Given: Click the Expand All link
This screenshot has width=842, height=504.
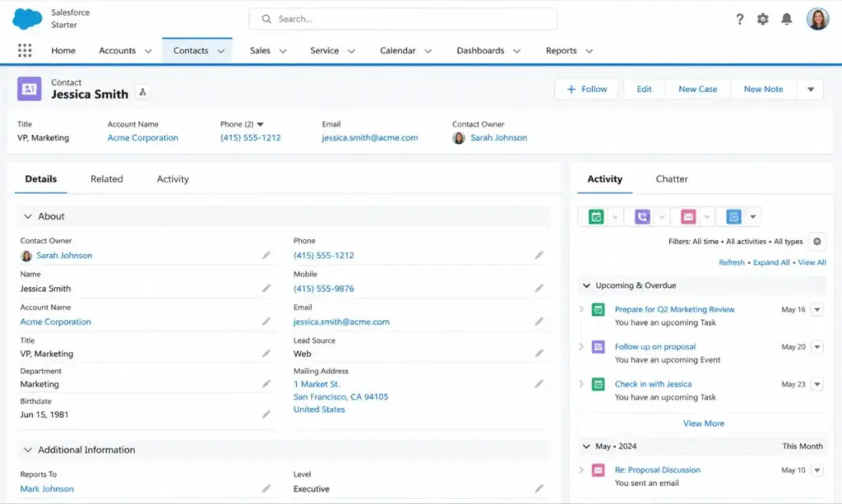Looking at the screenshot, I should pos(771,262).
